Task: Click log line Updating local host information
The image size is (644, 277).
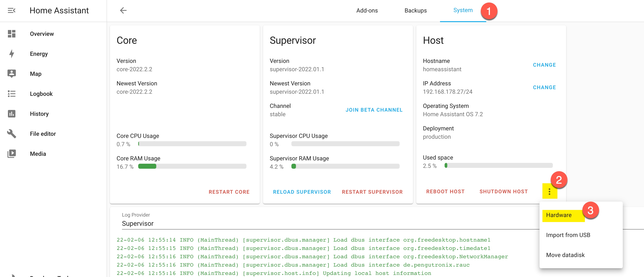Action: 274,273
